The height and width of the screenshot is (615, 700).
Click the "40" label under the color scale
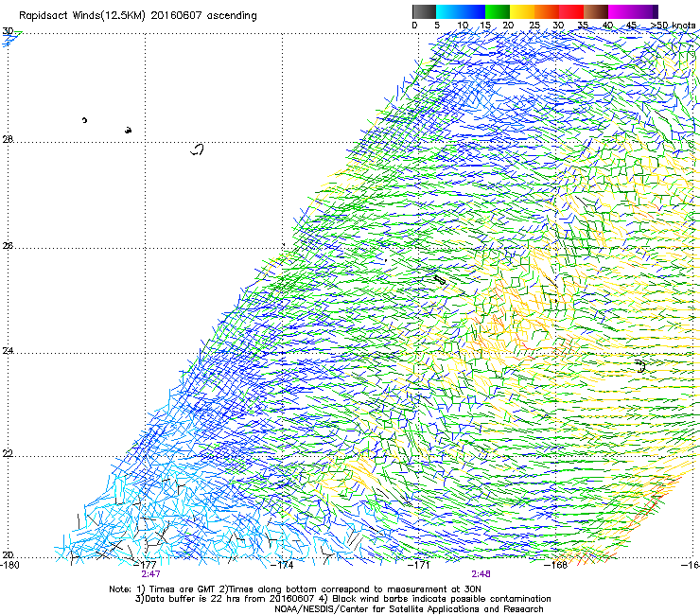pyautogui.click(x=607, y=26)
